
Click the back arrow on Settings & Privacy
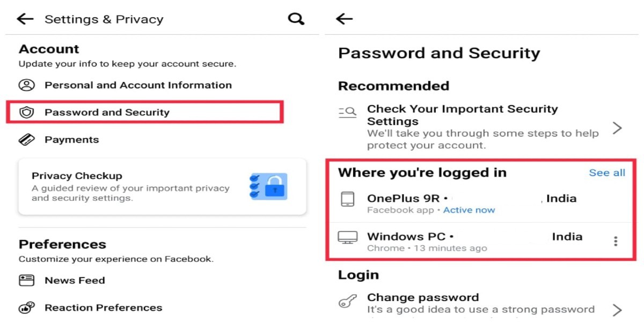(x=25, y=19)
